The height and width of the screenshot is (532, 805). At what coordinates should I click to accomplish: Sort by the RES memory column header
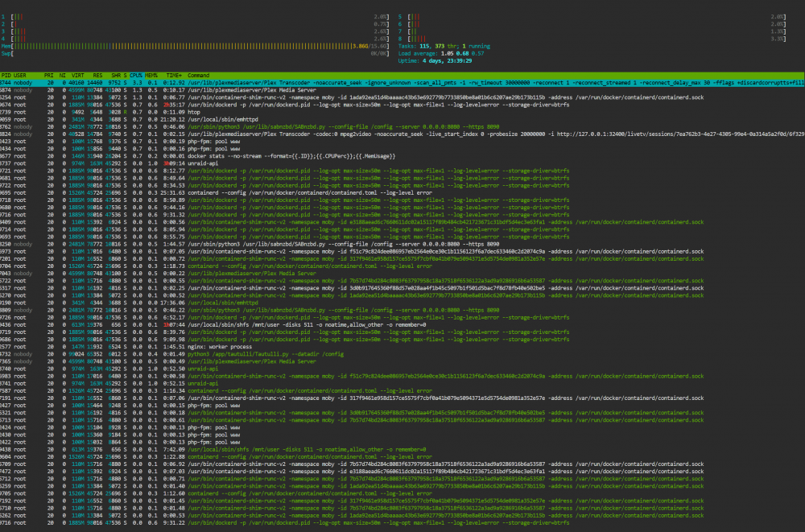(97, 76)
